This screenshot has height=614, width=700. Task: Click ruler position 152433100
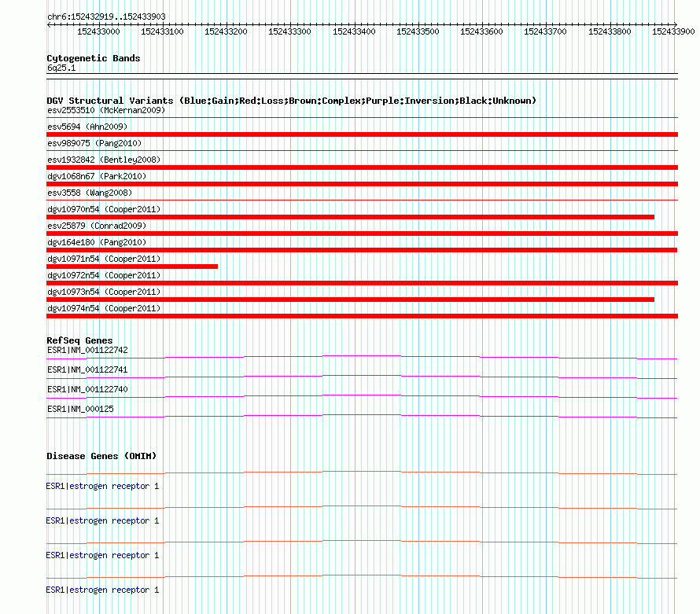click(162, 31)
